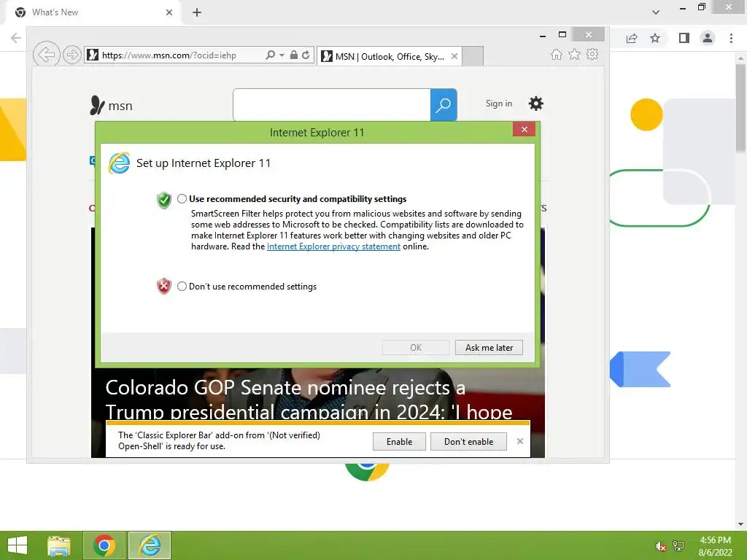
Task: Close the Internet Explorer 11 setup dialog
Action: point(524,130)
